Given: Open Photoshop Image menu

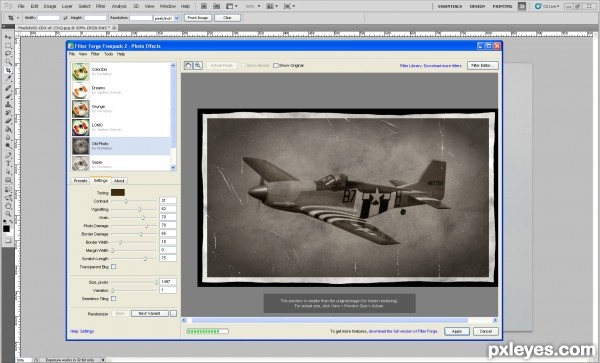Looking at the screenshot, I should coord(50,6).
